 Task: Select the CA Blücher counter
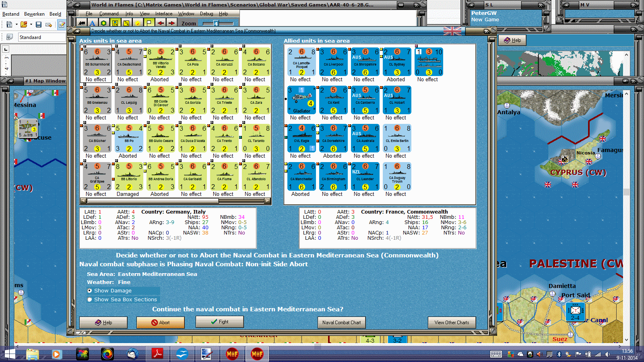(97, 138)
